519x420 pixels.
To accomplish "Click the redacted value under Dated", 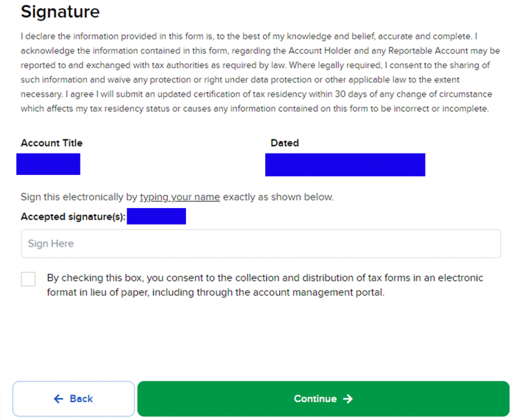I will pyautogui.click(x=345, y=165).
